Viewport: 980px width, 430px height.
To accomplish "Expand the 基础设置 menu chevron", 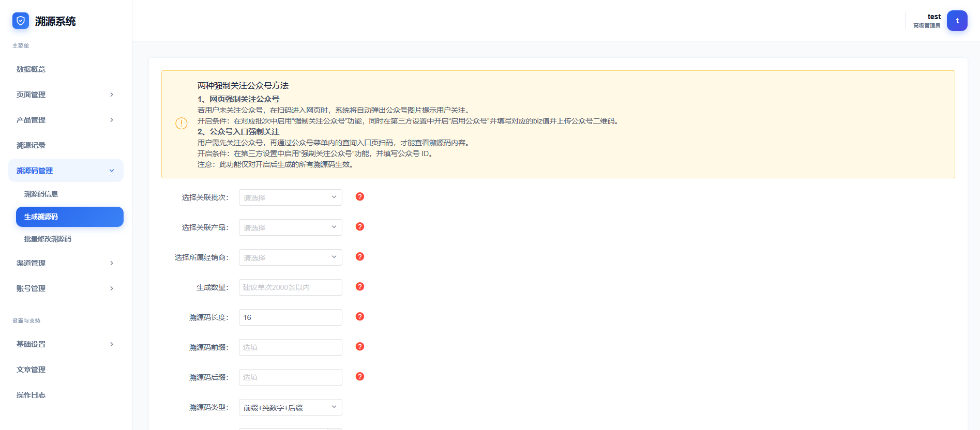I will coord(112,344).
